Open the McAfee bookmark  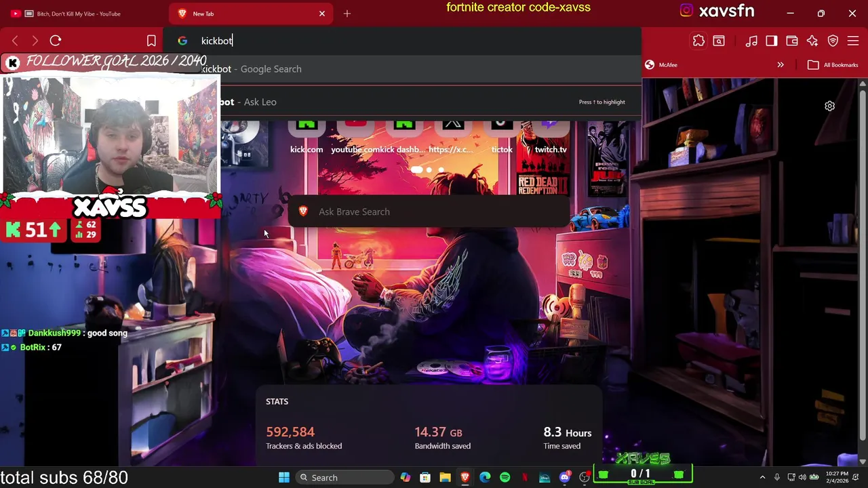coord(661,65)
